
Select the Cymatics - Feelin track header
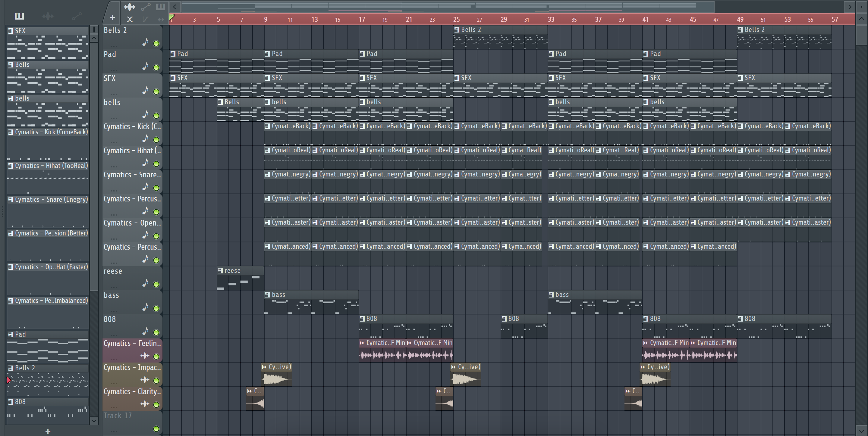(132, 350)
